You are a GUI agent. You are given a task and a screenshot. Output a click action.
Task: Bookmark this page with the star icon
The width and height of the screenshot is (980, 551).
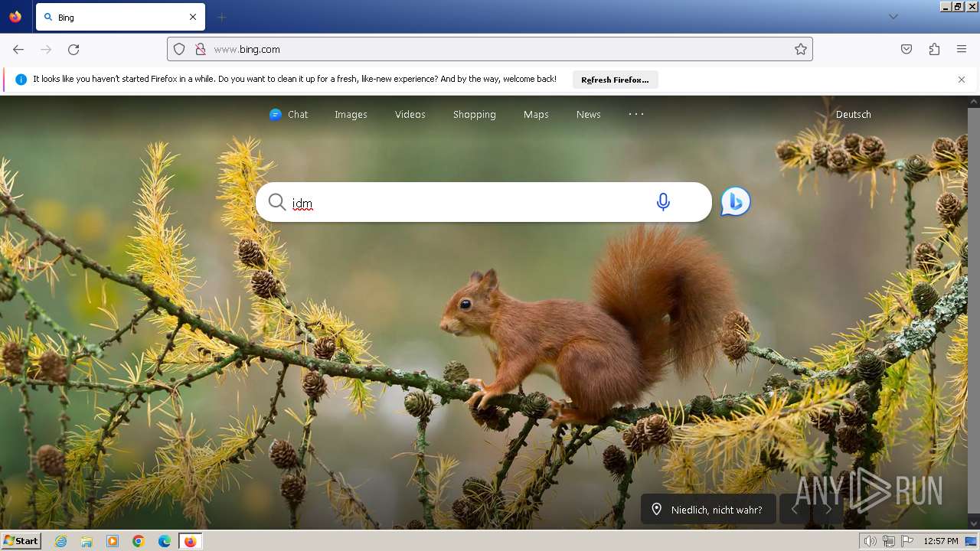pyautogui.click(x=801, y=49)
